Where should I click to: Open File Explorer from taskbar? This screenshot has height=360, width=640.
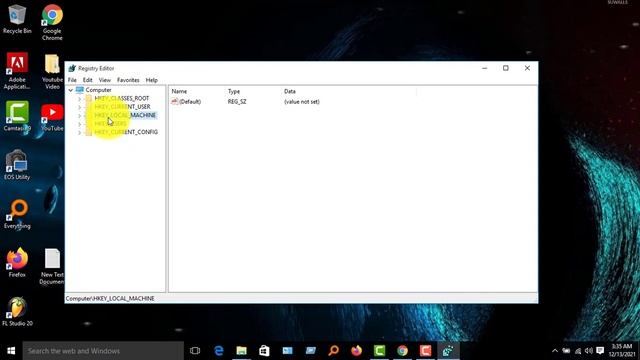coord(242,351)
